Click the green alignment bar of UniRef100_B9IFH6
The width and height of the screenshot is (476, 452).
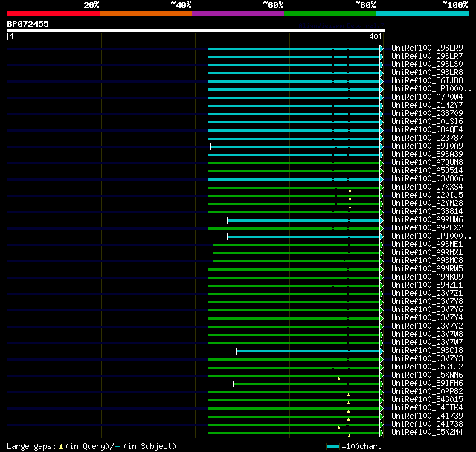click(306, 384)
